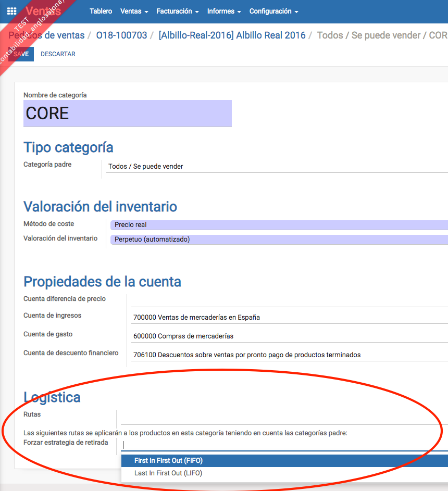The height and width of the screenshot is (491, 448).
Task: Click the Save button
Action: click(x=21, y=54)
